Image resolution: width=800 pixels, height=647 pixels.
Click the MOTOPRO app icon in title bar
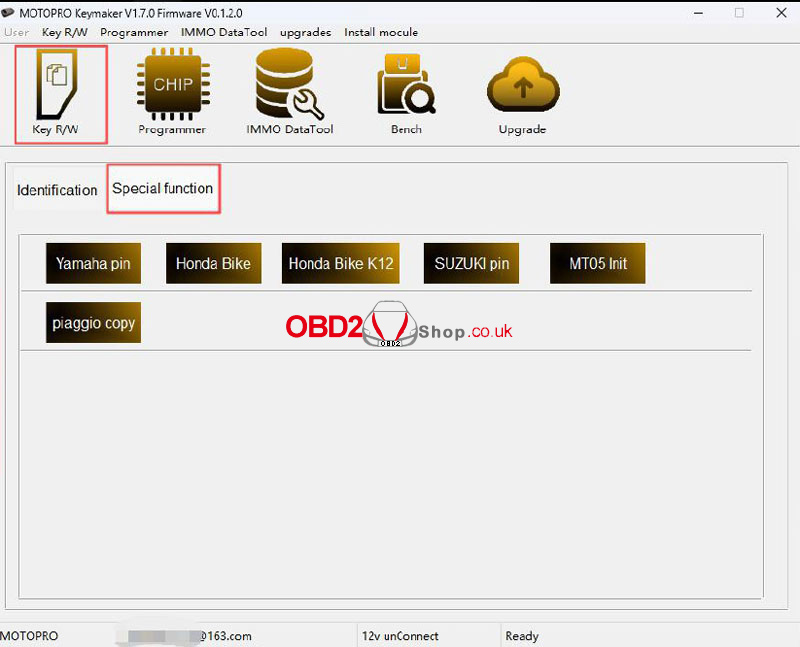pos(8,12)
